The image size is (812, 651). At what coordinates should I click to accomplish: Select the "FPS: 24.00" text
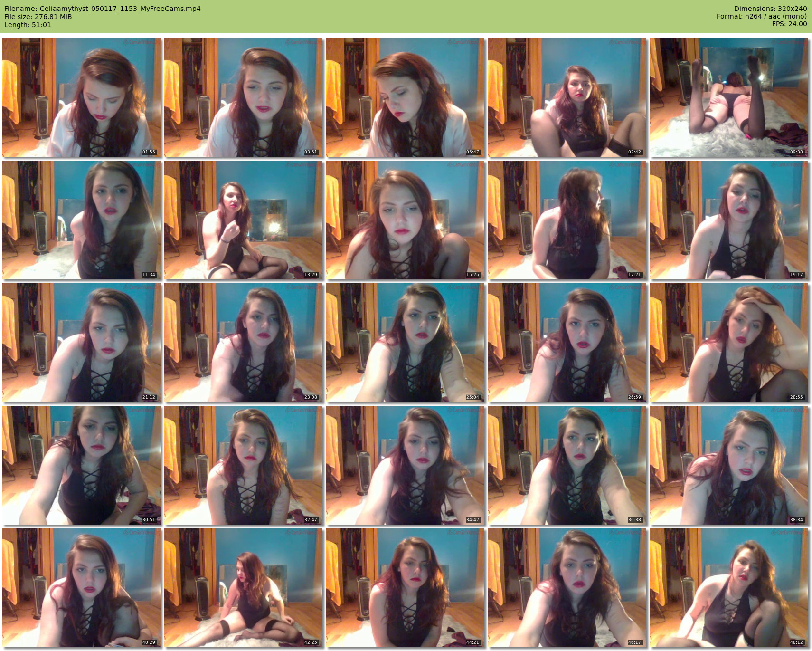[789, 24]
